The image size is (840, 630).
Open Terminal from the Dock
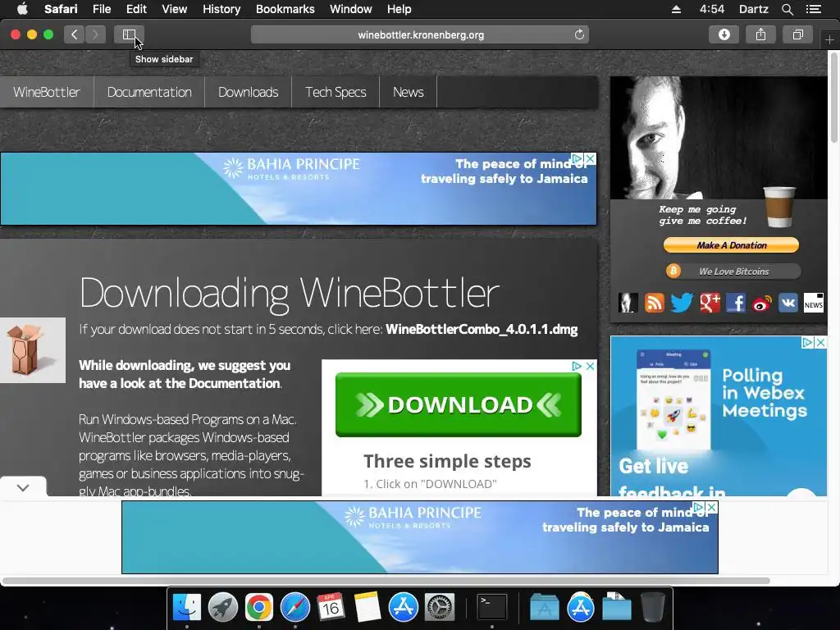pos(492,607)
